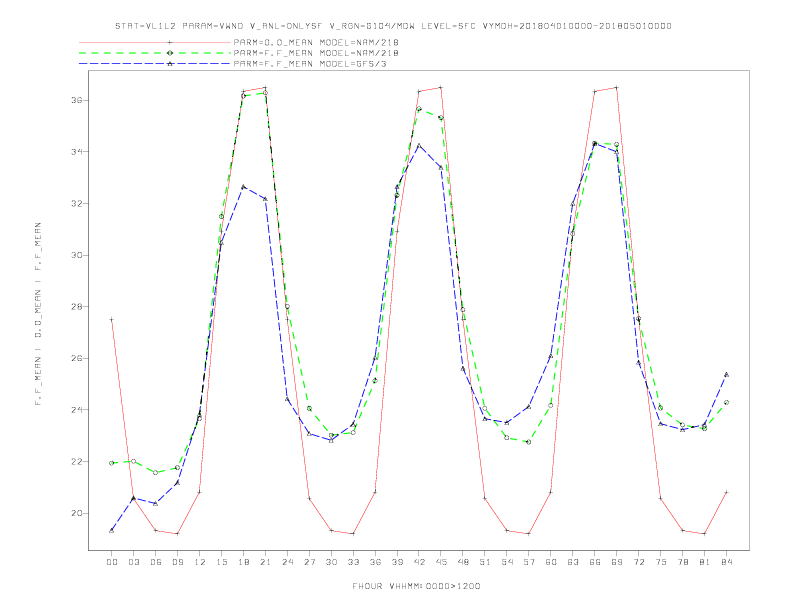Click the y-axis tick label 34
The width and height of the screenshot is (792, 612).
coord(77,152)
